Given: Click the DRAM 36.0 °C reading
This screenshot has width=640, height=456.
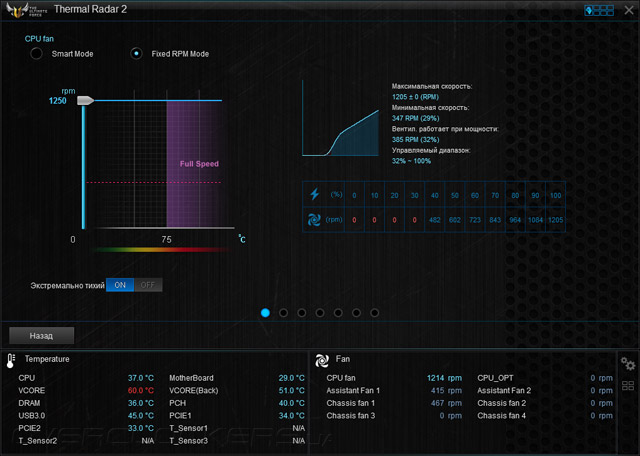Looking at the screenshot, I should tap(141, 403).
